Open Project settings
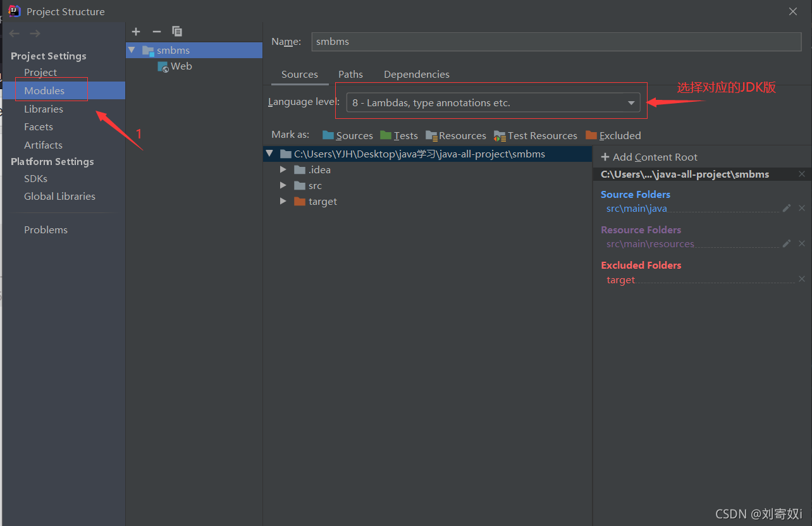The width and height of the screenshot is (812, 526). pos(40,72)
